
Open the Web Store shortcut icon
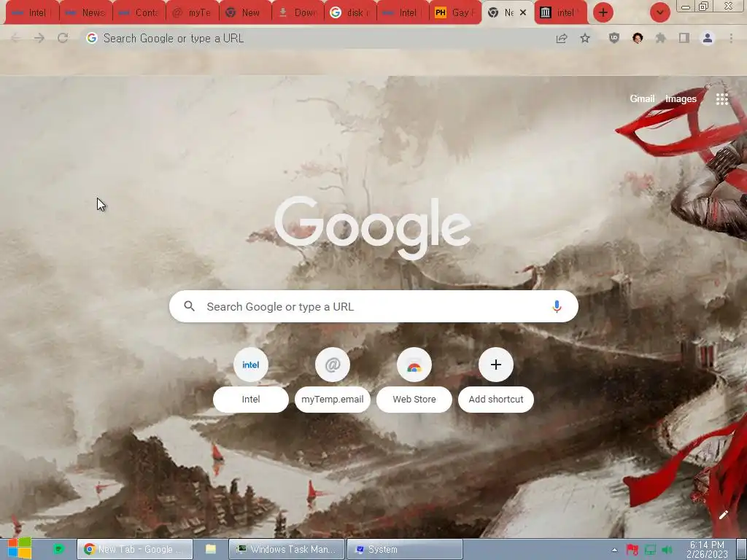(x=414, y=365)
